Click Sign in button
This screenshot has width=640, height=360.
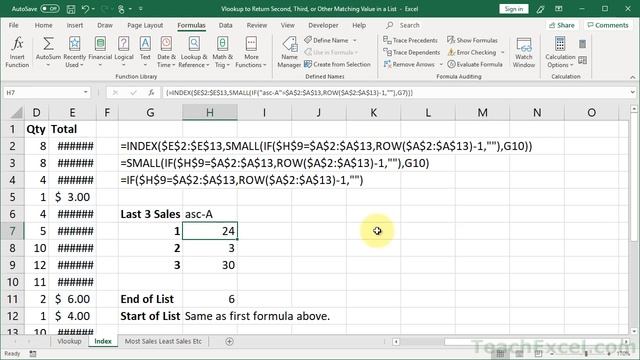[513, 9]
